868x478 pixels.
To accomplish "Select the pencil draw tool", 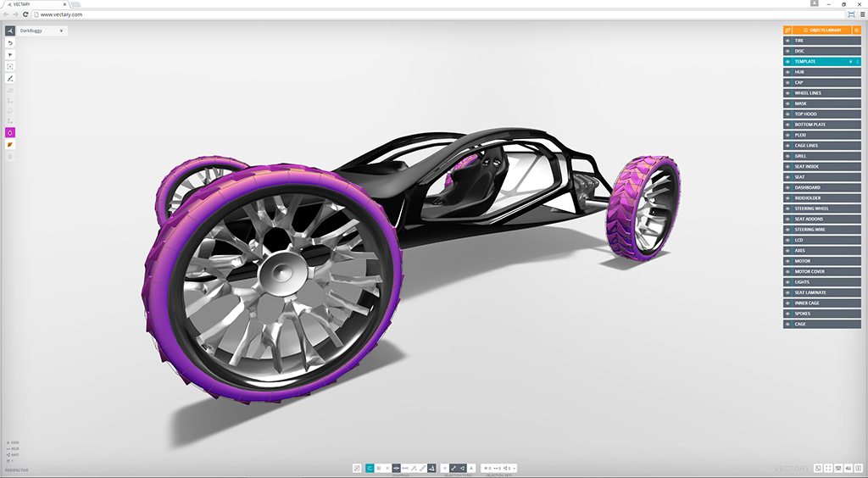I will (x=10, y=78).
